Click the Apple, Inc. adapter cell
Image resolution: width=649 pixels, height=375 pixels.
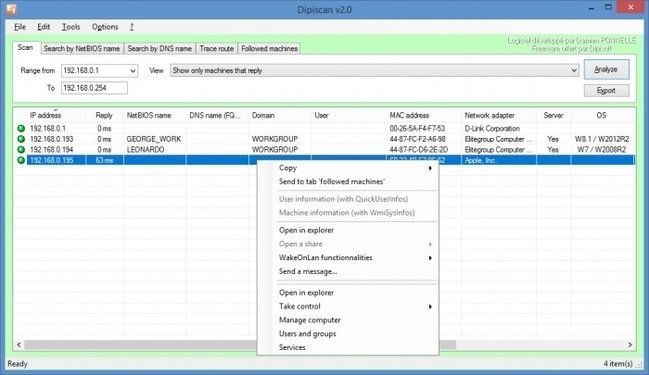[480, 160]
